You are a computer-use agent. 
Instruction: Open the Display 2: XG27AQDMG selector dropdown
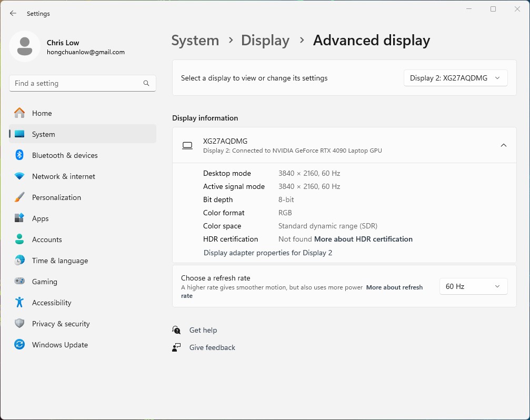pyautogui.click(x=455, y=78)
